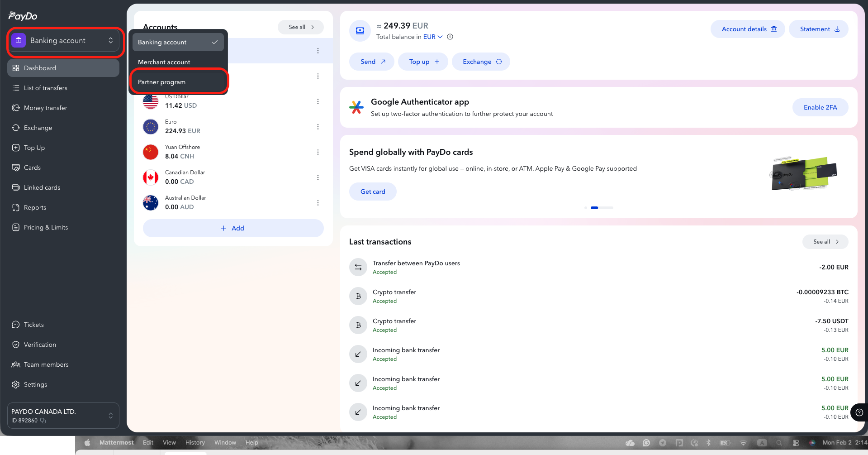Expand the PAYDO CANADA LTD. company switcher
This screenshot has height=455, width=868.
click(63, 416)
